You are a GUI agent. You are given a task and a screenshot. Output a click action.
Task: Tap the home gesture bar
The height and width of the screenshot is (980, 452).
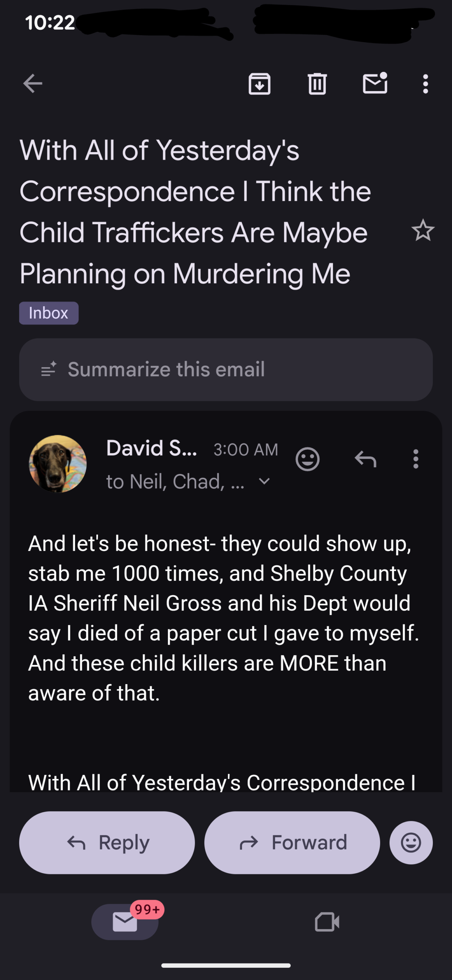(226, 965)
